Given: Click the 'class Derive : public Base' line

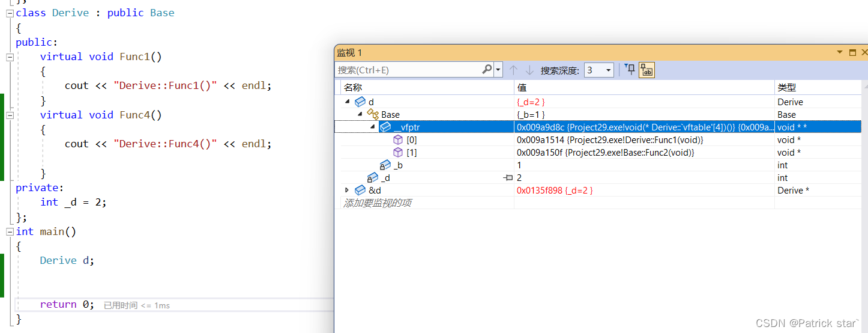Looking at the screenshot, I should coord(95,13).
